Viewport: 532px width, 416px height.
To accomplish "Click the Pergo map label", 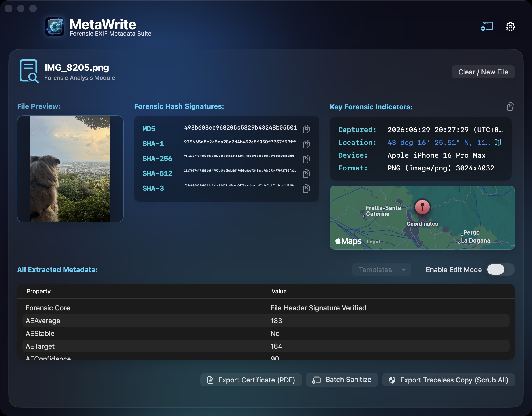I will click(471, 232).
